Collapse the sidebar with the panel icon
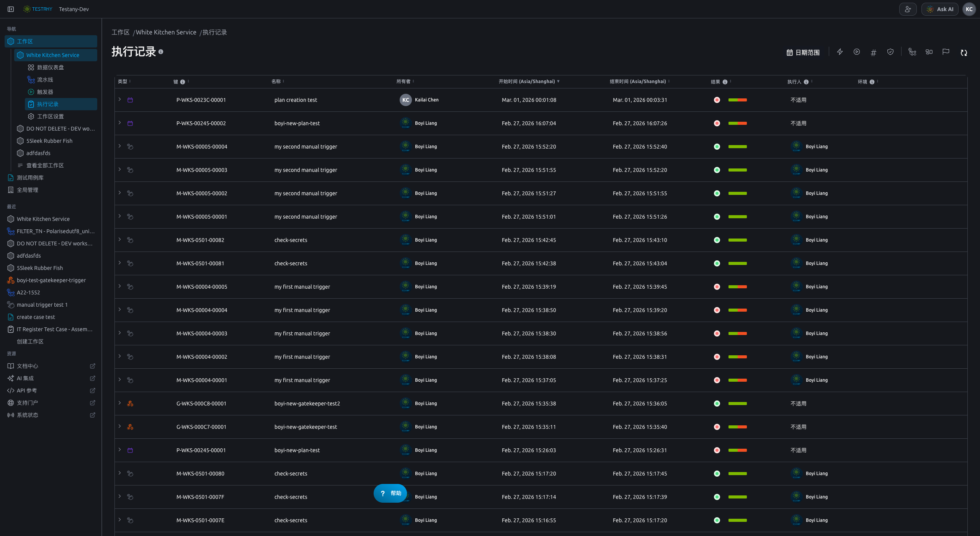This screenshot has width=980, height=536. 11,9
